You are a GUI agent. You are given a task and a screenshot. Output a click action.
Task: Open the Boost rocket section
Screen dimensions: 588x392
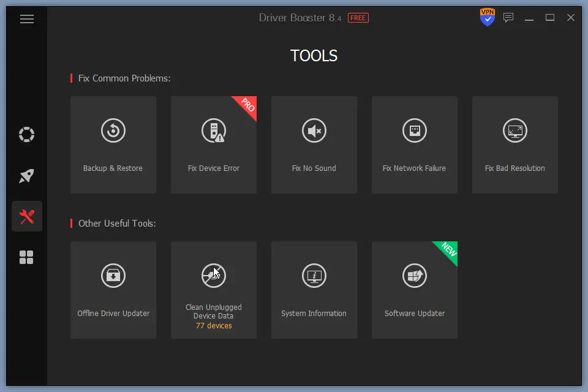coord(26,176)
